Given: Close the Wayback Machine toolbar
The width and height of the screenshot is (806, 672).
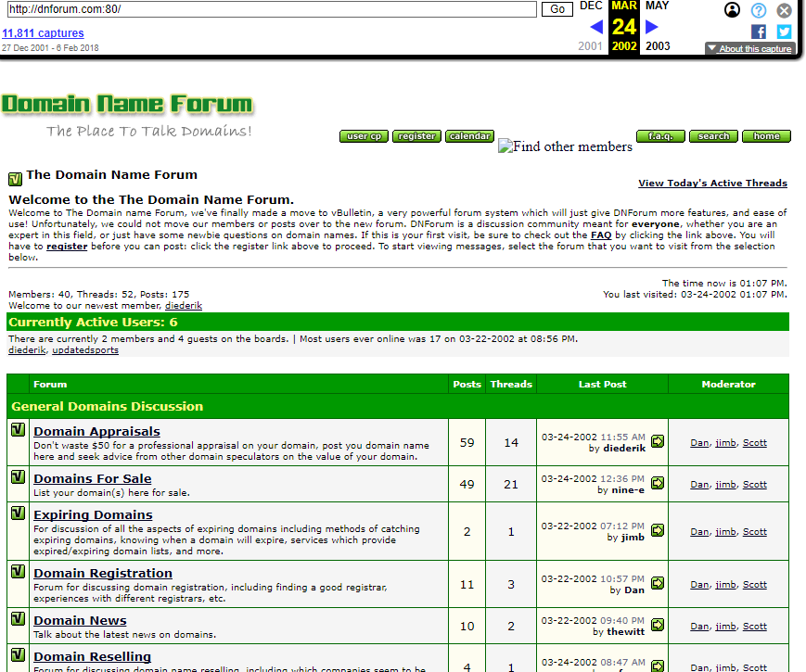Looking at the screenshot, I should pyautogui.click(x=785, y=10).
